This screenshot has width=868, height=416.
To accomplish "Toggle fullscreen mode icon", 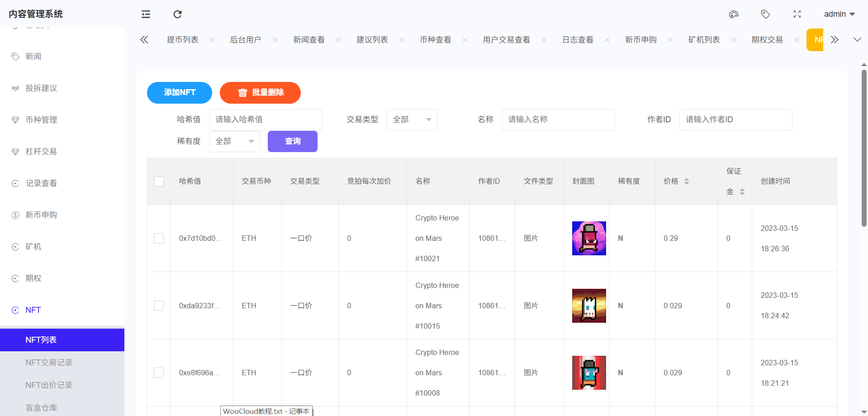I will tap(797, 14).
